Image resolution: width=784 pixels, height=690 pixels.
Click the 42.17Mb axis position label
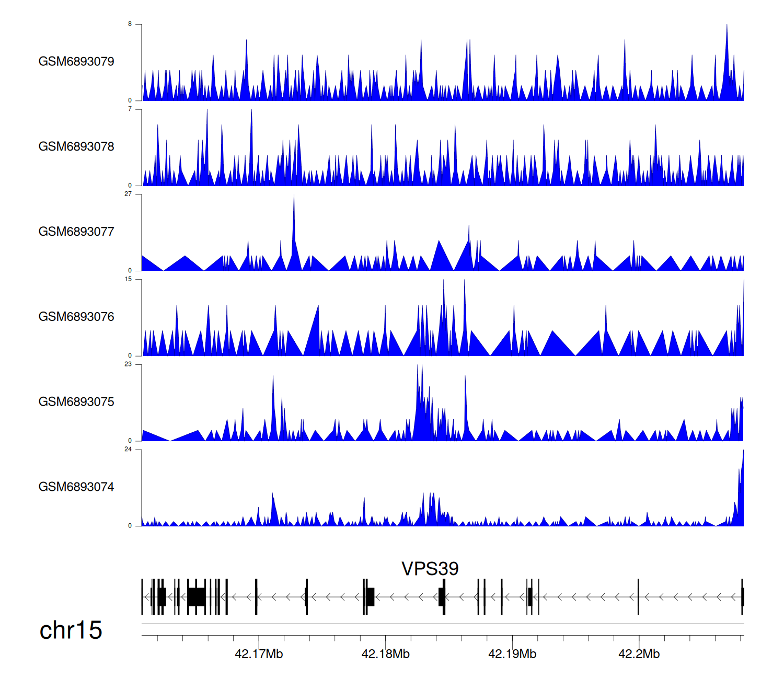pyautogui.click(x=259, y=654)
